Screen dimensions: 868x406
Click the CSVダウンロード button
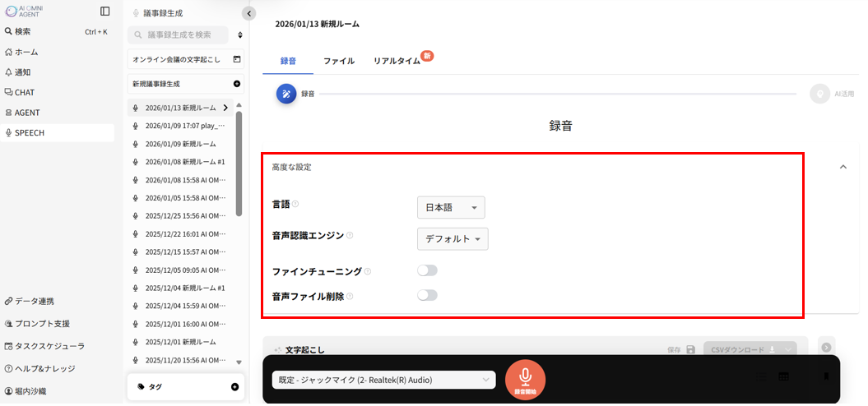[x=750, y=349]
